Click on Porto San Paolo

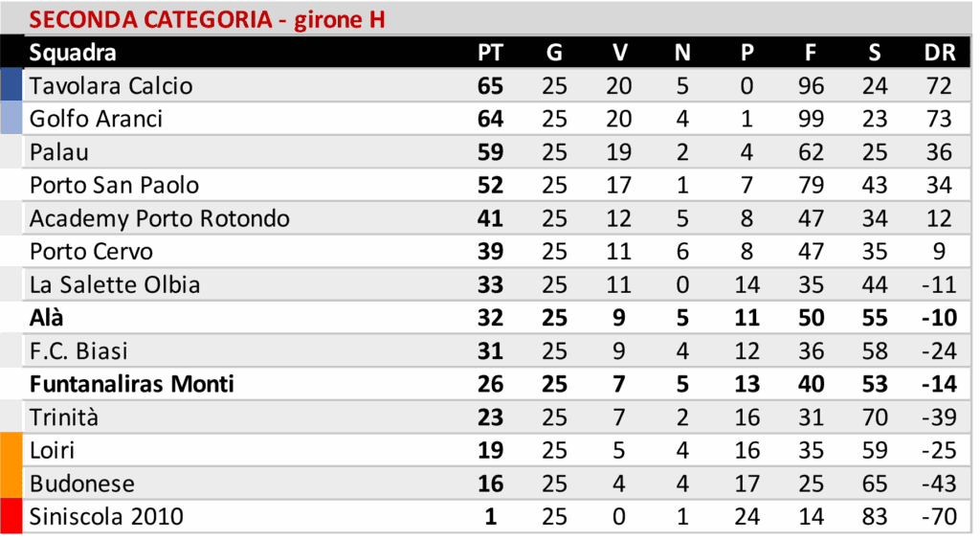click(x=114, y=185)
